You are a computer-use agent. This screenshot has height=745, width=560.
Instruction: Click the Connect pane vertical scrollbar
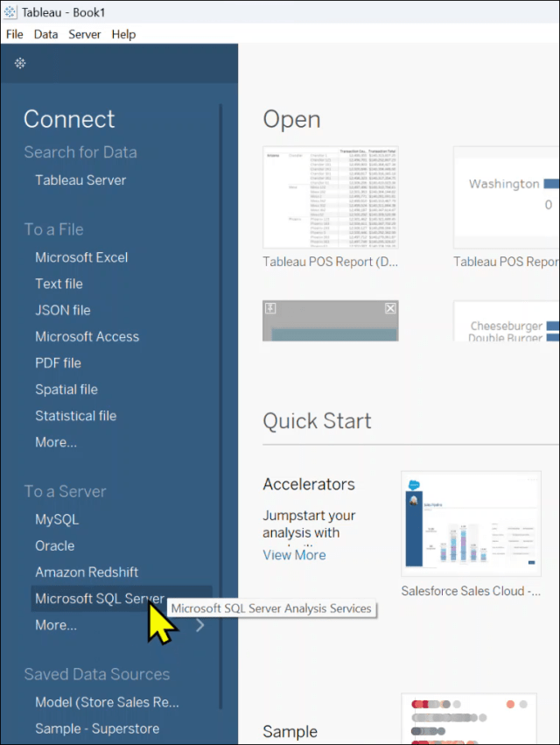click(220, 406)
